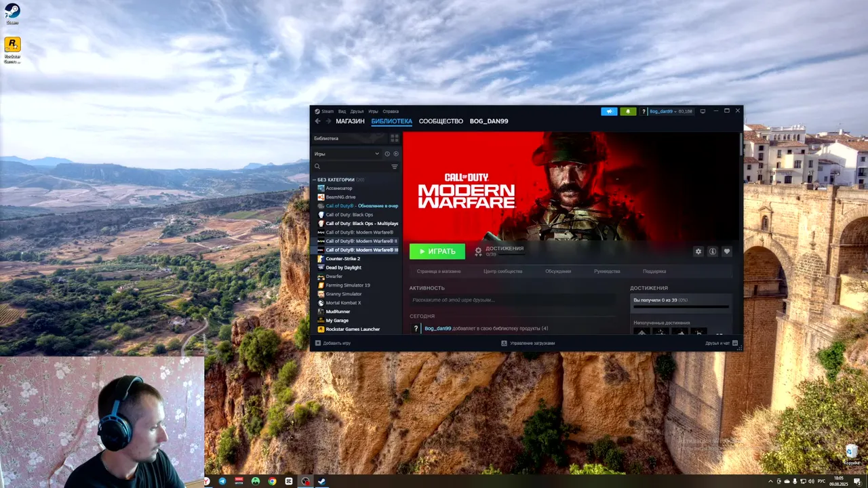Show ready-to-play games icon

396,154
